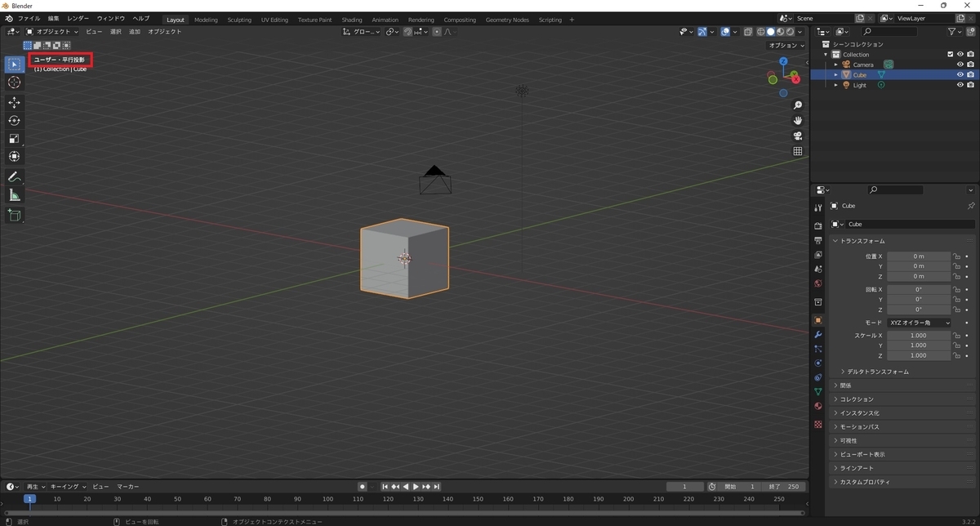Open the レンダー menu
Image resolution: width=980 pixels, height=526 pixels.
click(78, 18)
